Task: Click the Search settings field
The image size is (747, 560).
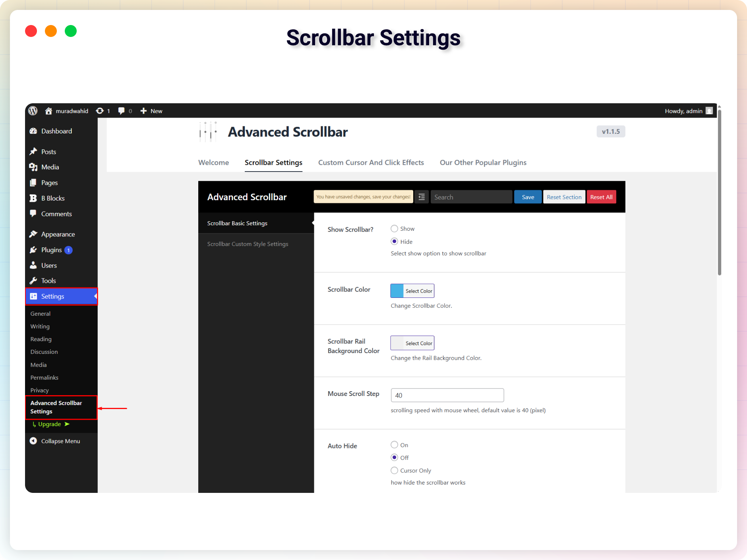Action: tap(471, 197)
